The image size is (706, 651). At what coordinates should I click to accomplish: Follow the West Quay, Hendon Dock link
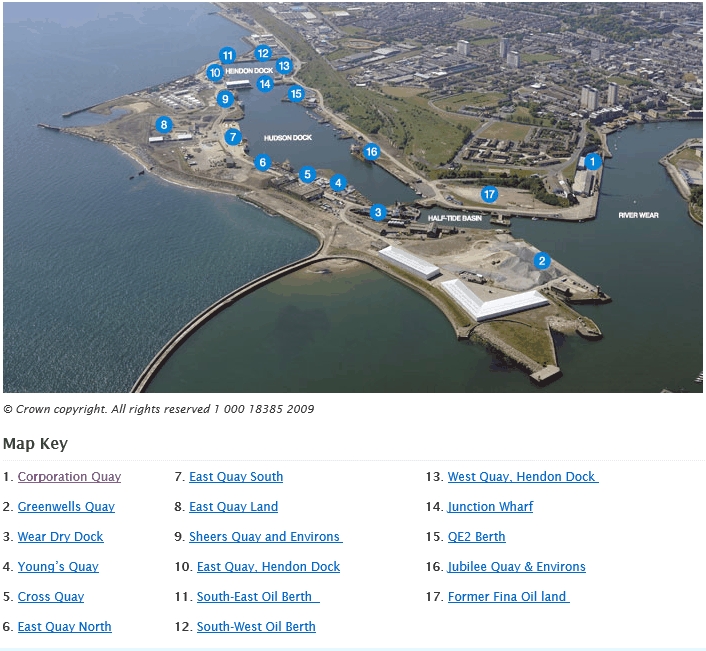(x=522, y=477)
